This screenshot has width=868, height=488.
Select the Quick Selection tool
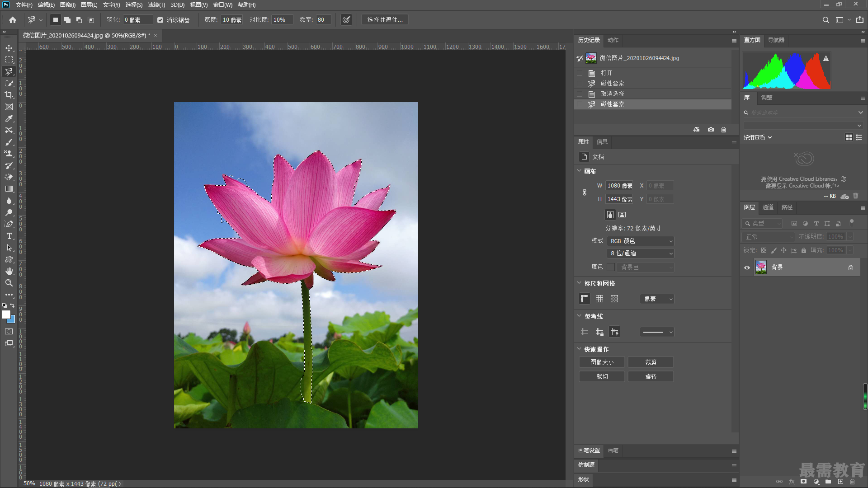pos(9,83)
